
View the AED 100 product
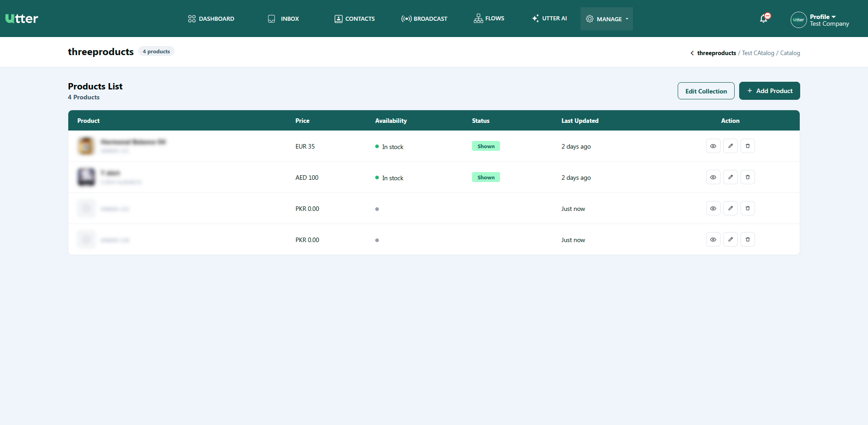coord(713,177)
